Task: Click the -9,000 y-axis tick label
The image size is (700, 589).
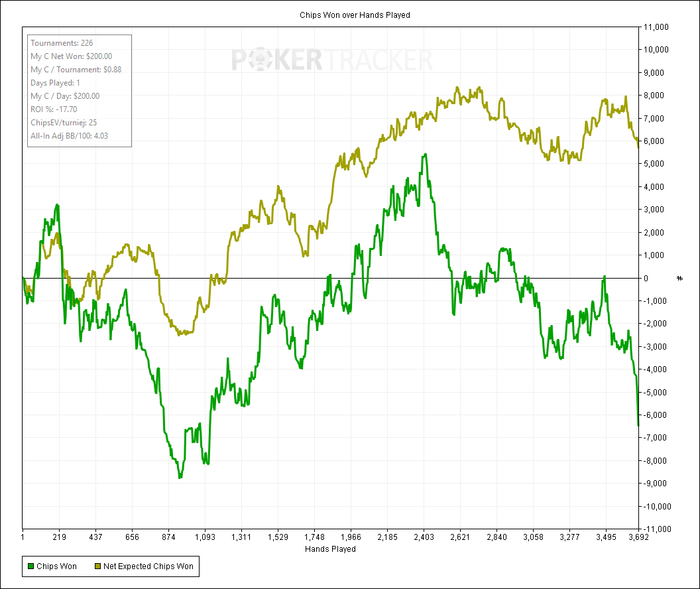Action: 655,484
